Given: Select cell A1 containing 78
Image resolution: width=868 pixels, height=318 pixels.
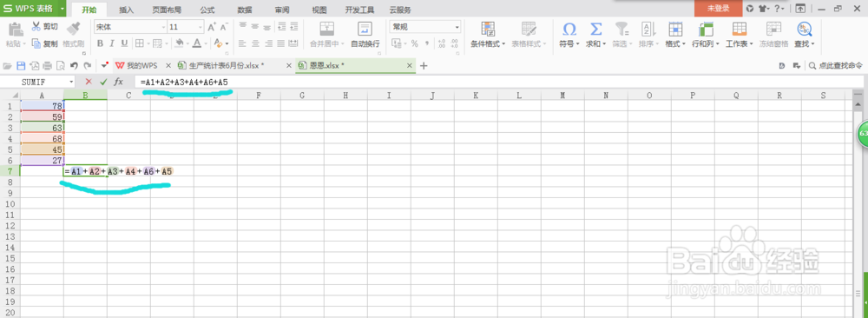Looking at the screenshot, I should pos(42,105).
